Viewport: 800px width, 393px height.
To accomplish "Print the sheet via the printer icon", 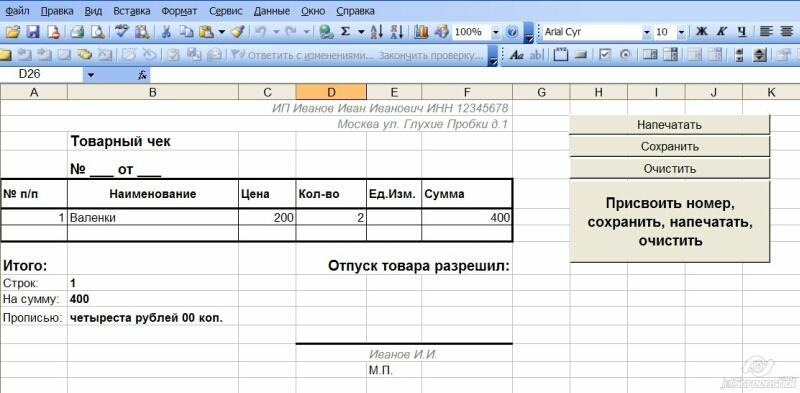I will [x=77, y=32].
